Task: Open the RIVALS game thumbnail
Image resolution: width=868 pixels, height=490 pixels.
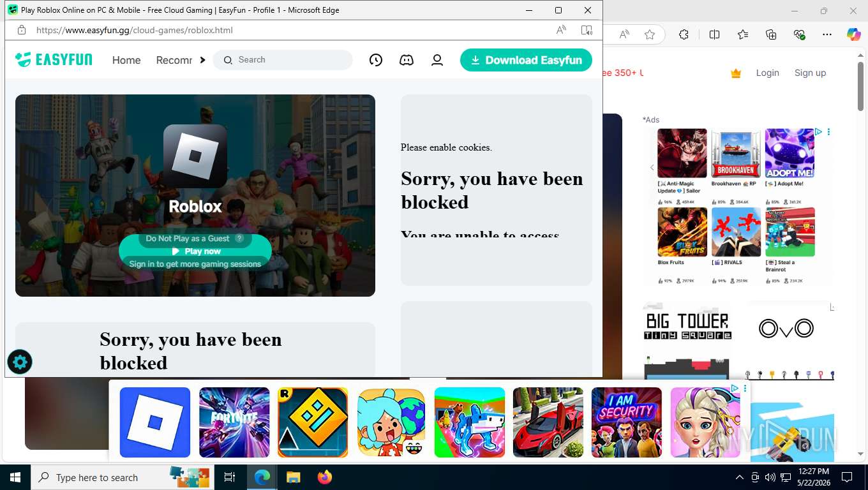Action: pyautogui.click(x=736, y=232)
